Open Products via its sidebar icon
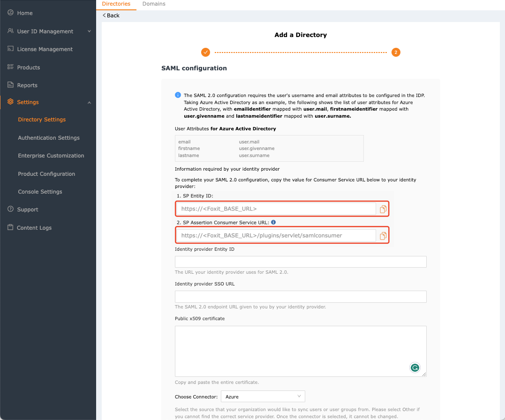 pos(10,67)
